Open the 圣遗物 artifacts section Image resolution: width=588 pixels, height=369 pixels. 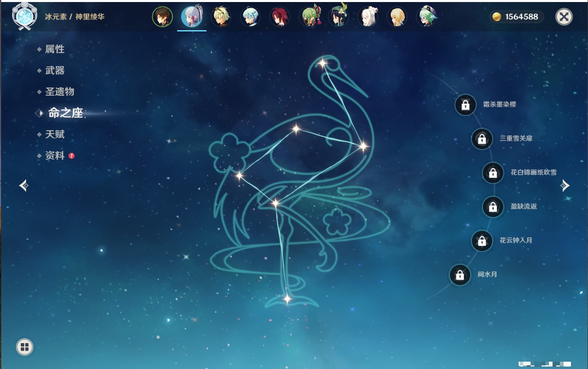tap(59, 92)
